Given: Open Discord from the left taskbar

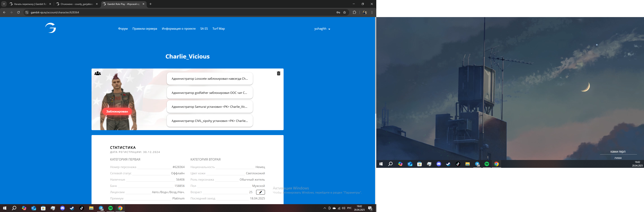Looking at the screenshot, I should pos(63,208).
